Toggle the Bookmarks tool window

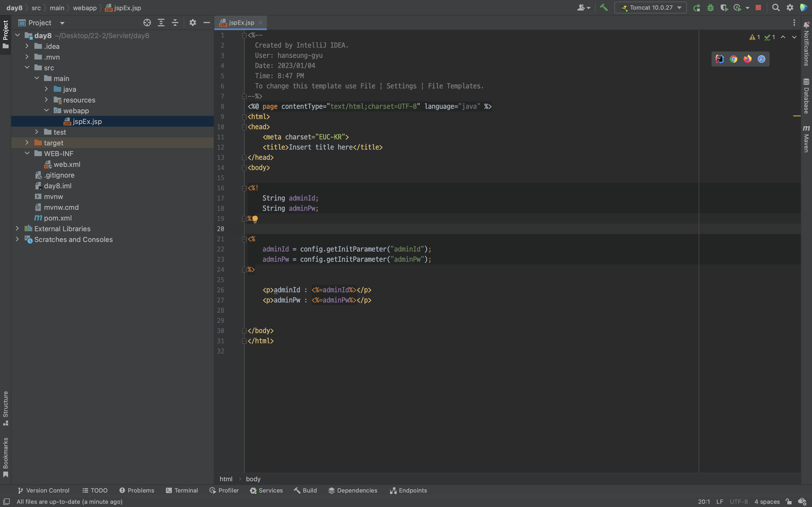pos(5,457)
